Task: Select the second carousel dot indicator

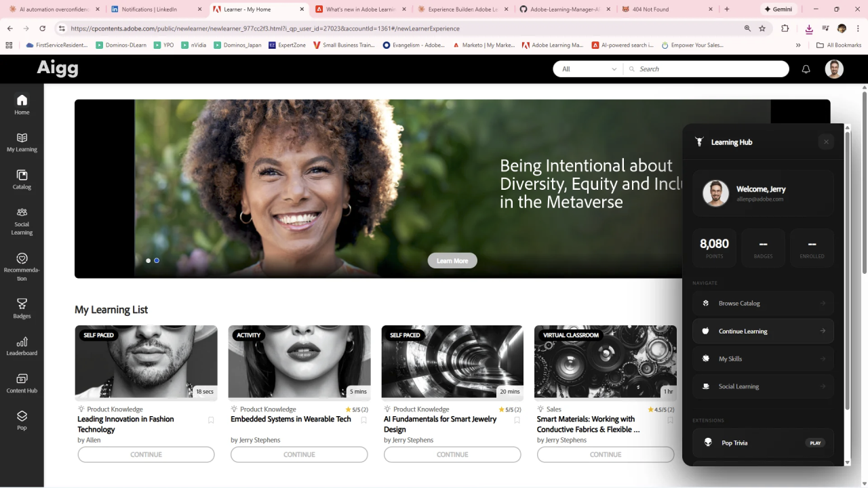Action: (157, 260)
